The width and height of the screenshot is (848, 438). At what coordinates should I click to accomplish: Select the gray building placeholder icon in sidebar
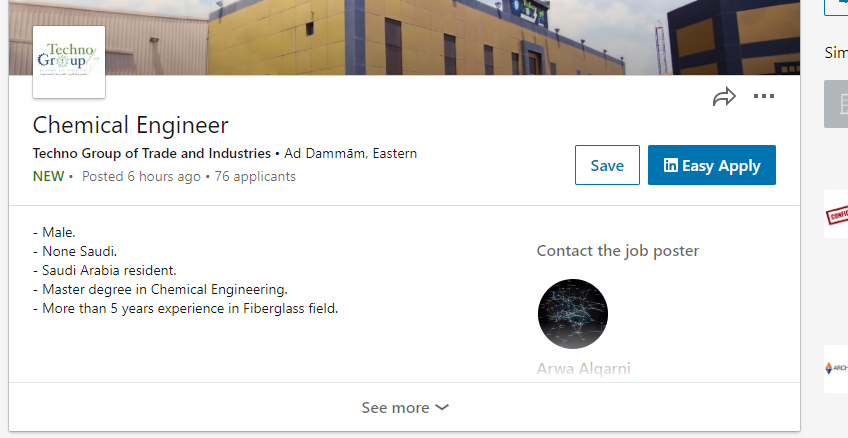click(836, 104)
